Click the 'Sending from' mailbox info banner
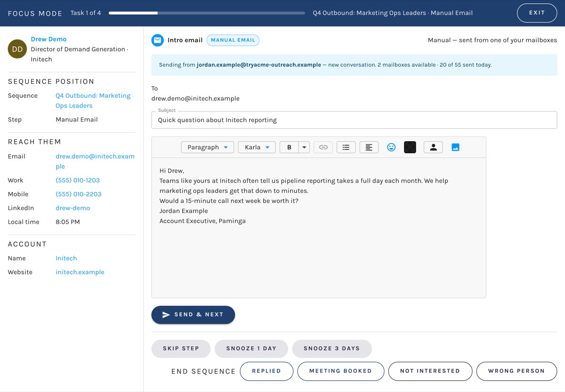 (x=354, y=65)
